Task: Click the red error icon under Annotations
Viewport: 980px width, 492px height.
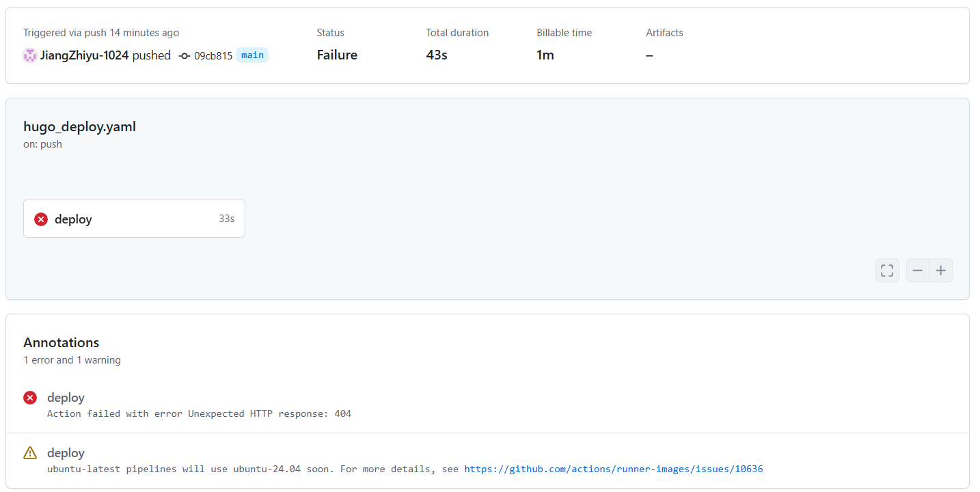Action: click(30, 398)
